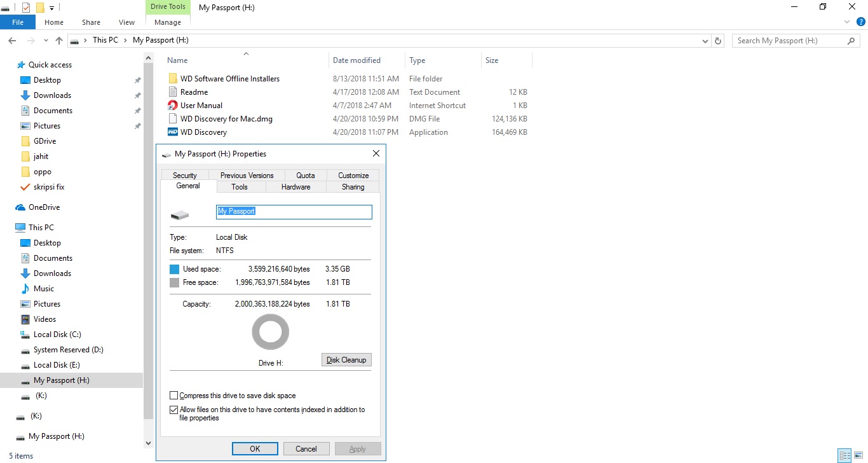Sort files by Type column header
The height and width of the screenshot is (463, 868).
click(x=443, y=60)
